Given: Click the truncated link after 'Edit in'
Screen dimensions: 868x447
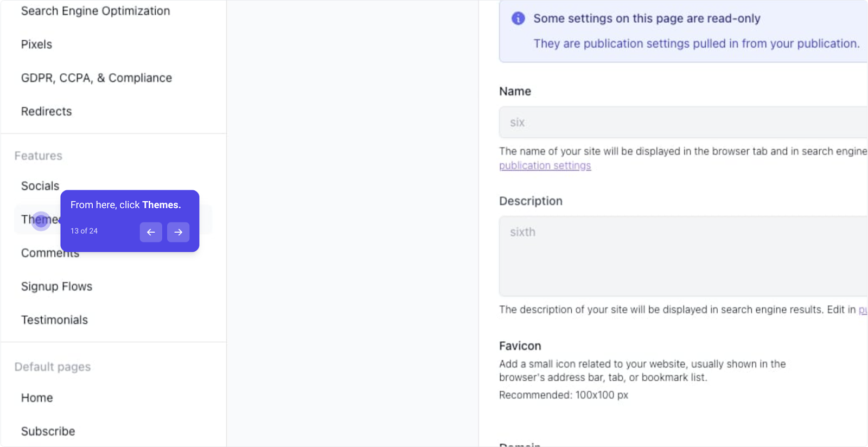Looking at the screenshot, I should (x=863, y=310).
